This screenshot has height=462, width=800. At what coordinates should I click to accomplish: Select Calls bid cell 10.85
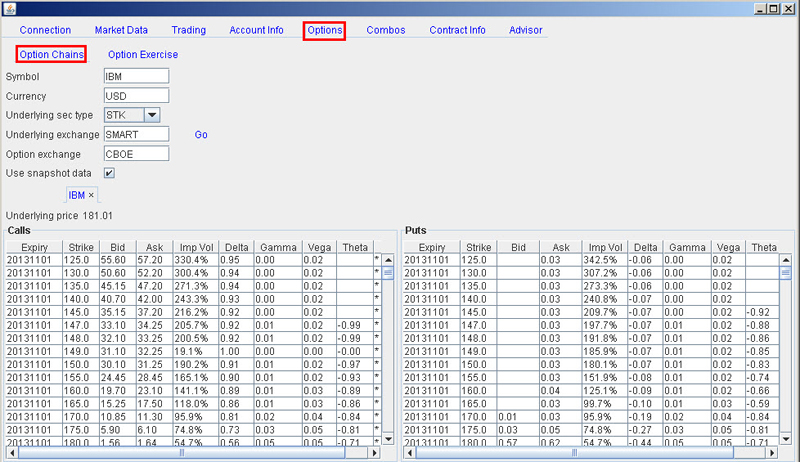tap(118, 417)
